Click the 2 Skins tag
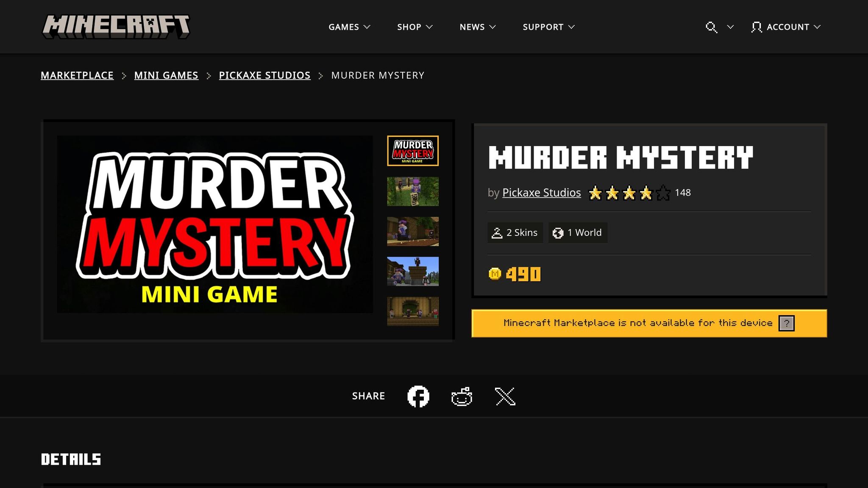 (x=515, y=233)
